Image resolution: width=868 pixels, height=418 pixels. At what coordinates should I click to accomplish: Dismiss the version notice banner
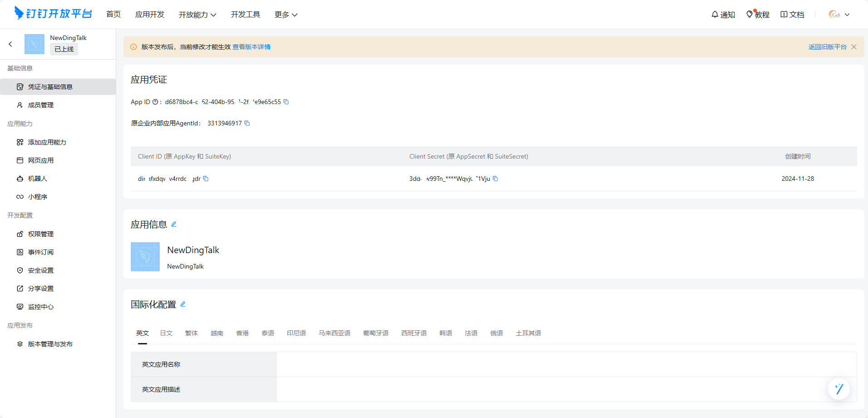[854, 47]
